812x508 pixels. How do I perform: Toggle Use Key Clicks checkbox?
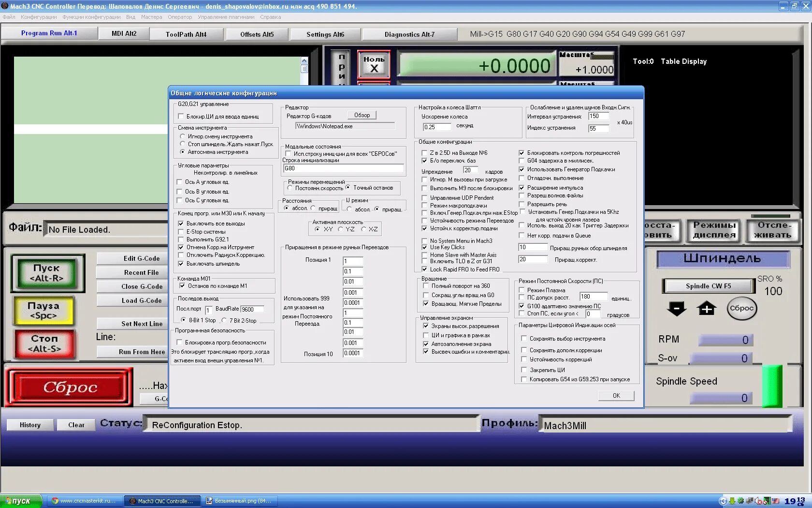pyautogui.click(x=424, y=247)
